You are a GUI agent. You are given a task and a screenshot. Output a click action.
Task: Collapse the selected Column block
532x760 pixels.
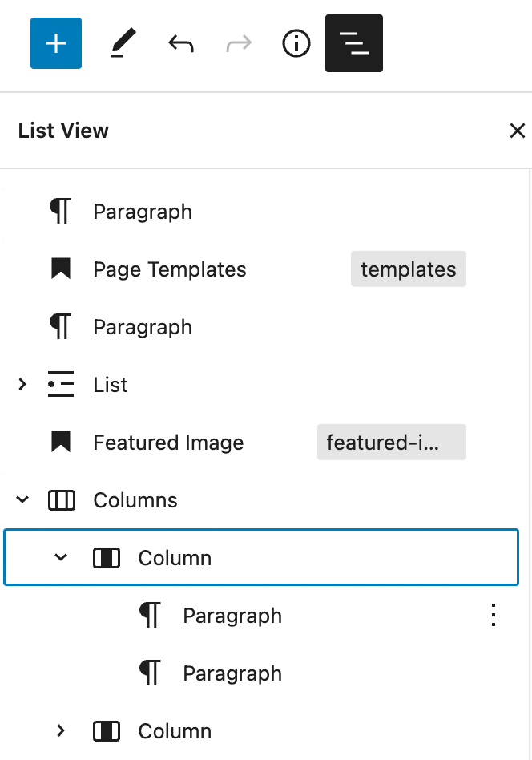click(60, 557)
